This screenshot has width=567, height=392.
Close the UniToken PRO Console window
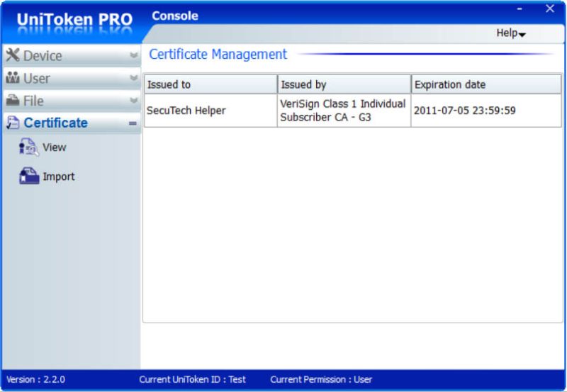click(550, 9)
